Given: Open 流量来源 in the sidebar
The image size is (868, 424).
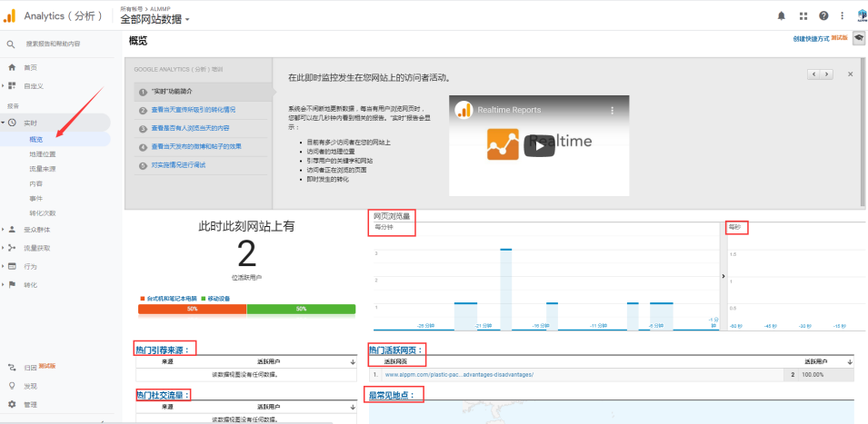Looking at the screenshot, I should coord(43,169).
